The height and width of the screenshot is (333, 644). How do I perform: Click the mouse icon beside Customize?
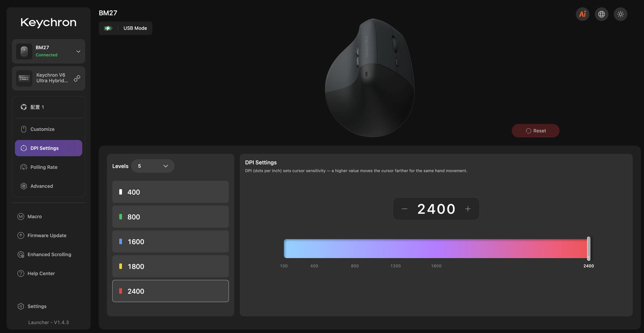(x=24, y=129)
